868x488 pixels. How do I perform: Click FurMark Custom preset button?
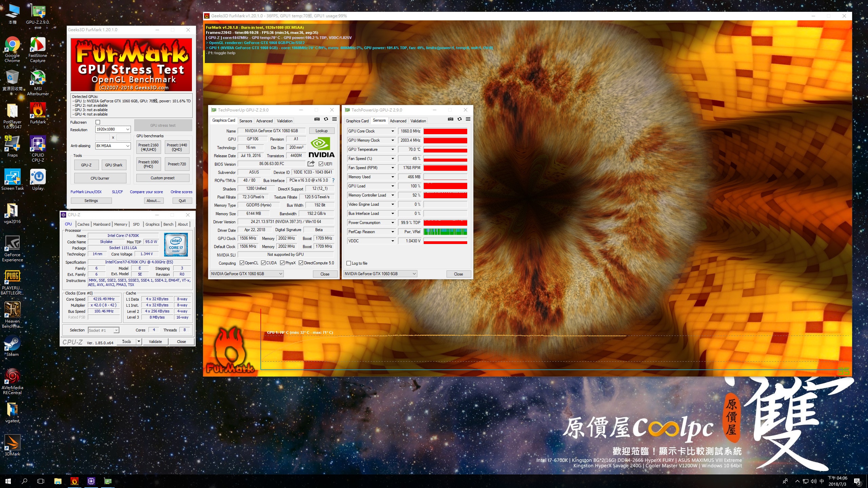pos(163,178)
